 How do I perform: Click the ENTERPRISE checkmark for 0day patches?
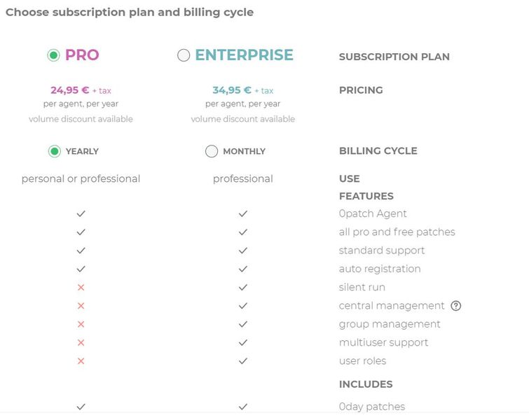(243, 407)
